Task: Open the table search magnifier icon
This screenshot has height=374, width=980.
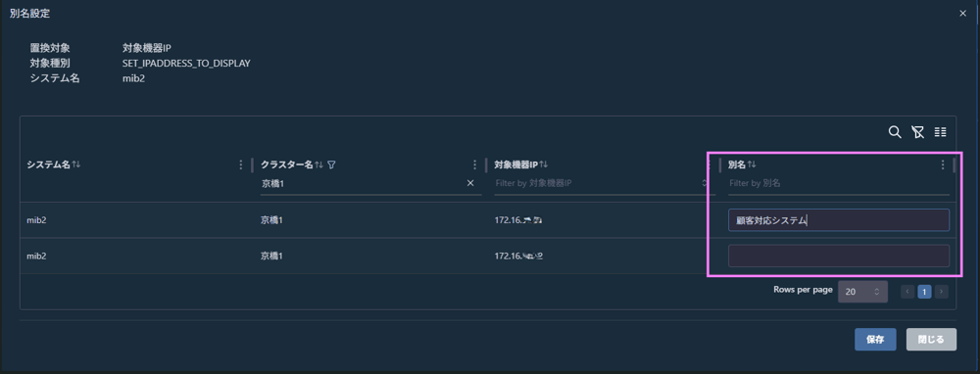Action: point(895,132)
